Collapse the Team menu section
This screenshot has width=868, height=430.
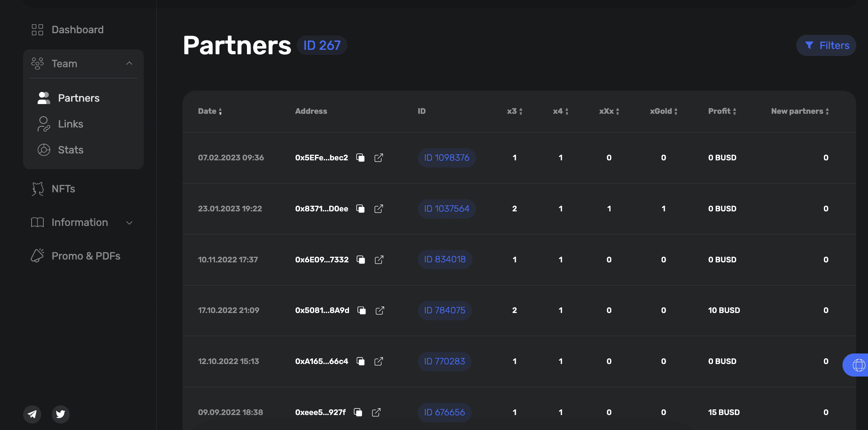129,64
